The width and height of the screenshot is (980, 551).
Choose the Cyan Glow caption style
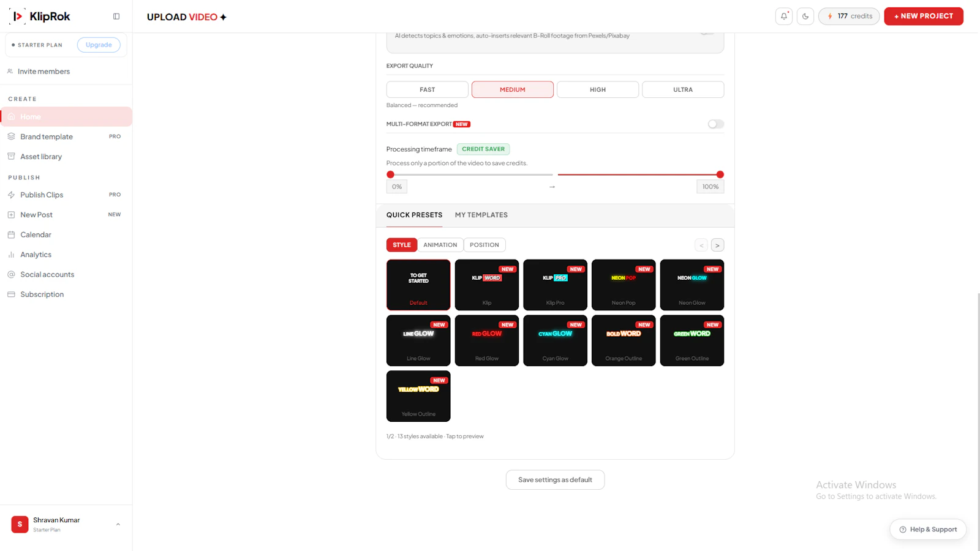[x=556, y=340]
